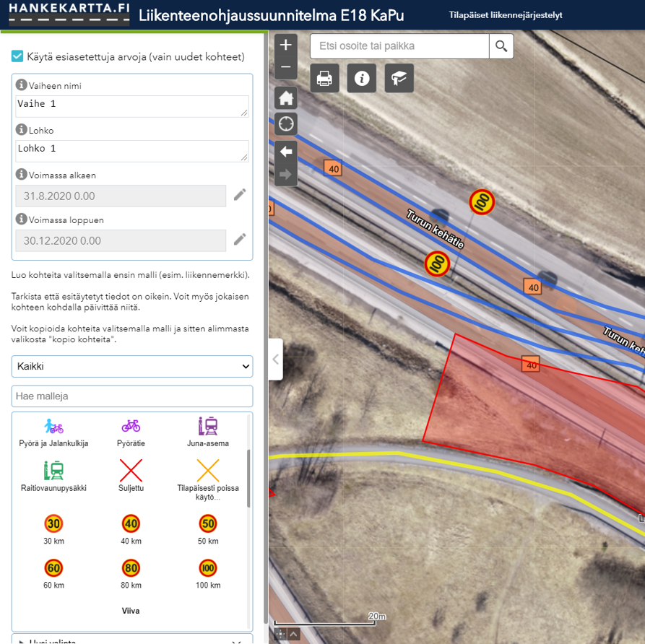This screenshot has height=644, width=645.
Task: Search with the magnifier button
Action: [x=501, y=46]
